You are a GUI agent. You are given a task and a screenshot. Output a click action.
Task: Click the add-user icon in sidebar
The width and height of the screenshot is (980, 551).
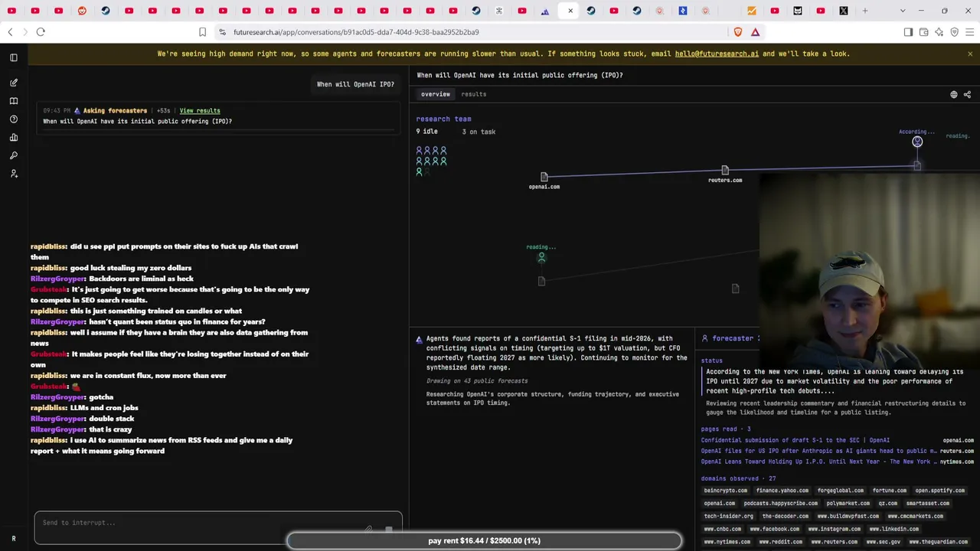coord(13,174)
